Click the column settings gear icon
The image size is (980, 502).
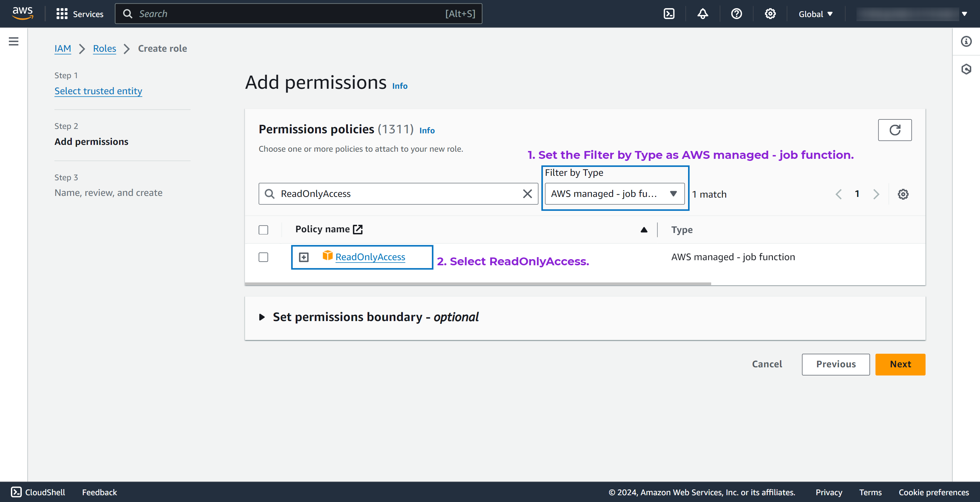point(902,194)
